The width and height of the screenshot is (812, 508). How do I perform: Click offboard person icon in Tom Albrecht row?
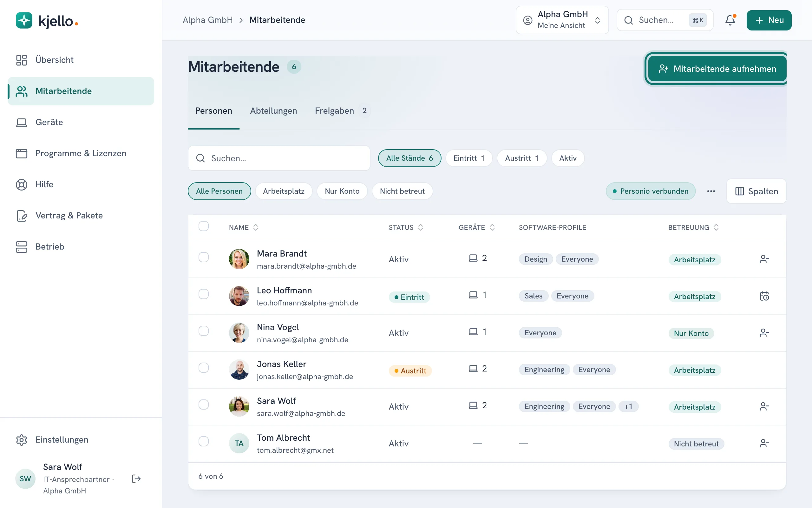(764, 443)
